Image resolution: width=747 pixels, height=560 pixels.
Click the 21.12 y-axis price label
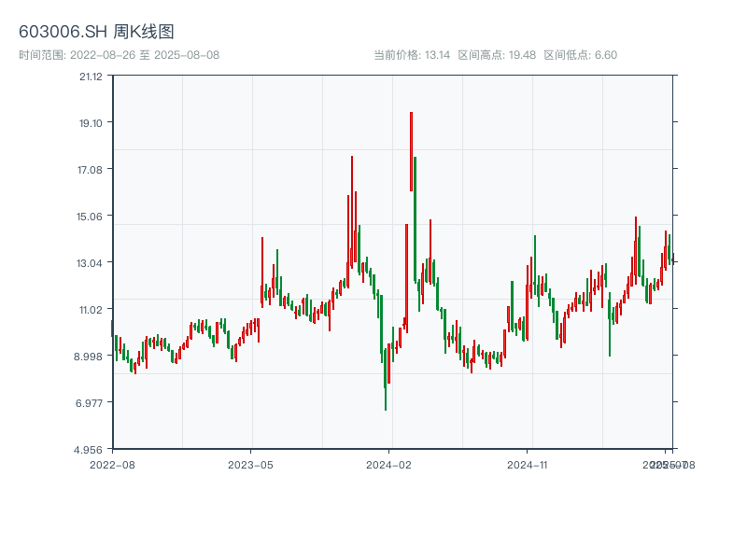tap(91, 77)
